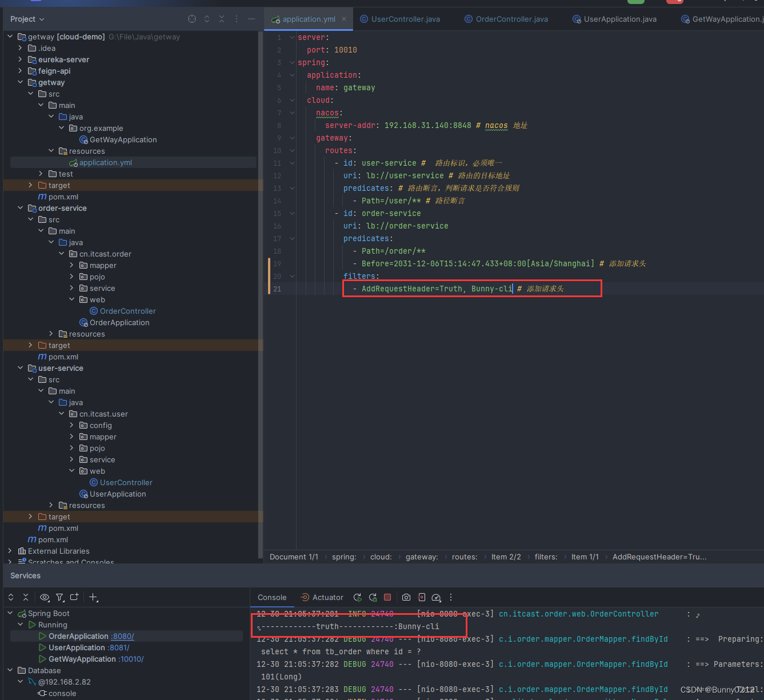Expand all services in Services toolbar
The width and height of the screenshot is (764, 700).
coord(11,597)
